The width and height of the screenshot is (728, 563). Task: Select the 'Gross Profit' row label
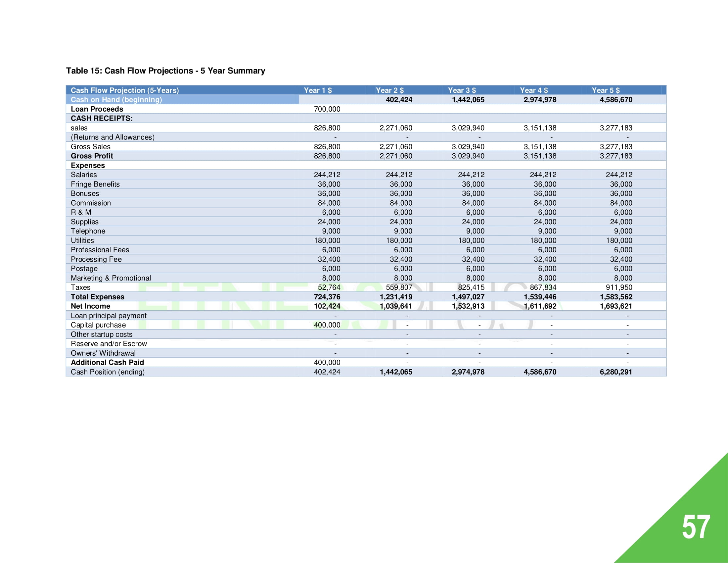point(92,156)
